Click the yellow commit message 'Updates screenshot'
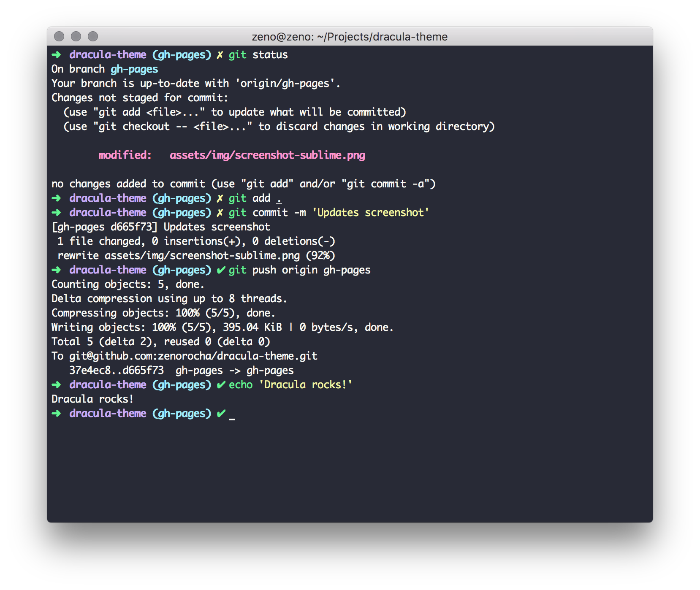The height and width of the screenshot is (590, 700). [x=371, y=212]
